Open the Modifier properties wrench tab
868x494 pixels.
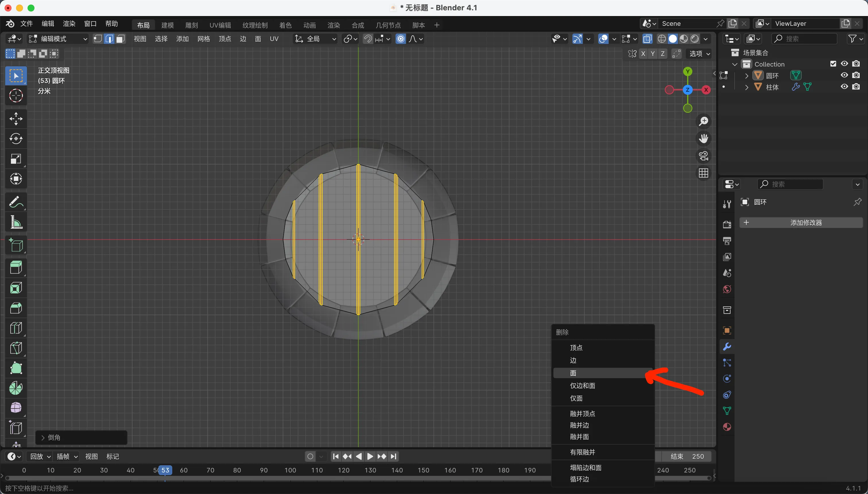[x=727, y=347]
